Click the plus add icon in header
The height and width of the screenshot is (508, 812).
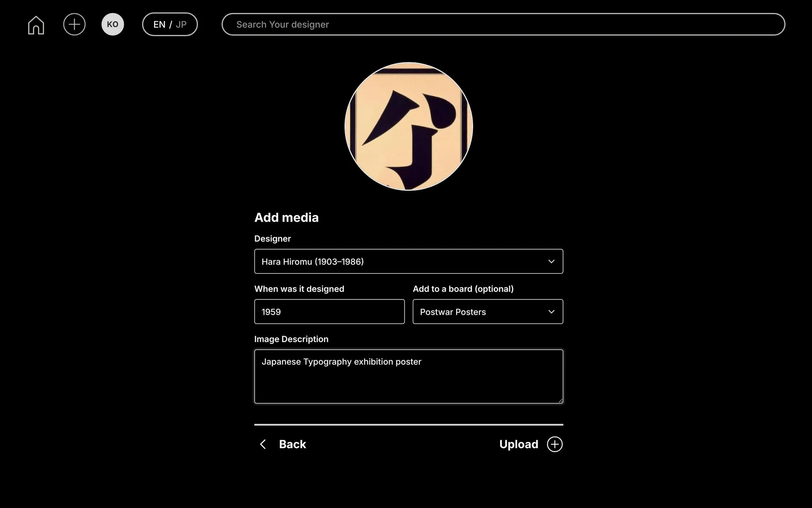74,25
